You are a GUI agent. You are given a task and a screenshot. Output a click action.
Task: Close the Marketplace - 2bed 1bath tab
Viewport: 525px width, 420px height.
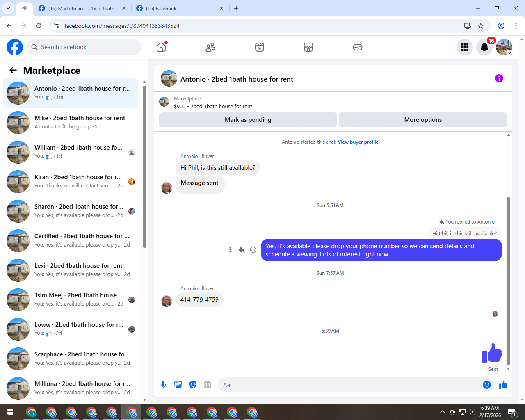pyautogui.click(x=124, y=8)
